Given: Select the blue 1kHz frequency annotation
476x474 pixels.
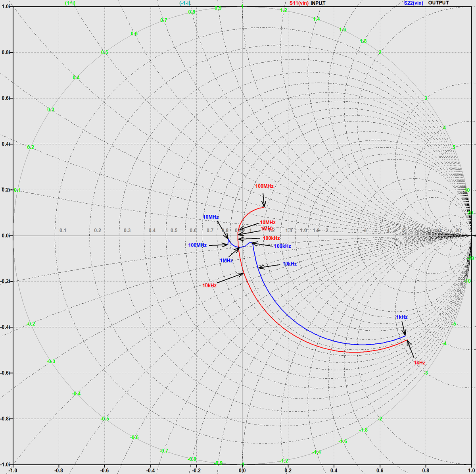Looking at the screenshot, I should point(401,317).
